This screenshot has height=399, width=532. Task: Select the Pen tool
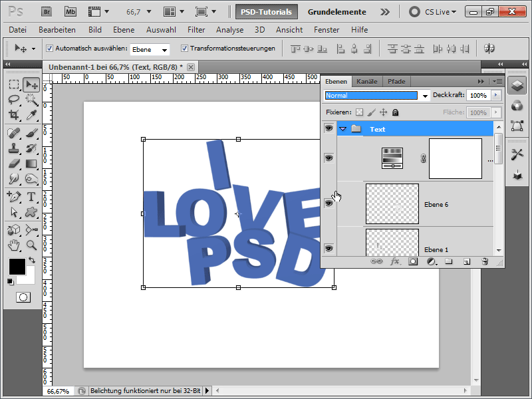tap(14, 196)
